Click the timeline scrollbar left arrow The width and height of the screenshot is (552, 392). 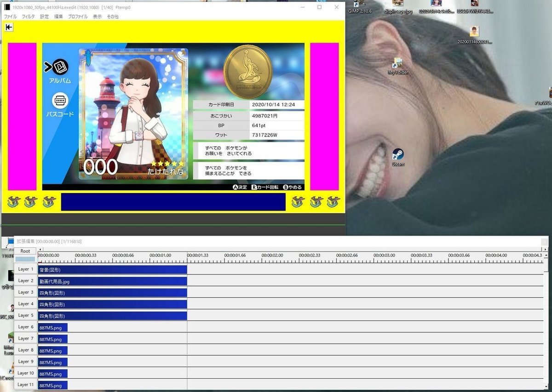(40, 249)
